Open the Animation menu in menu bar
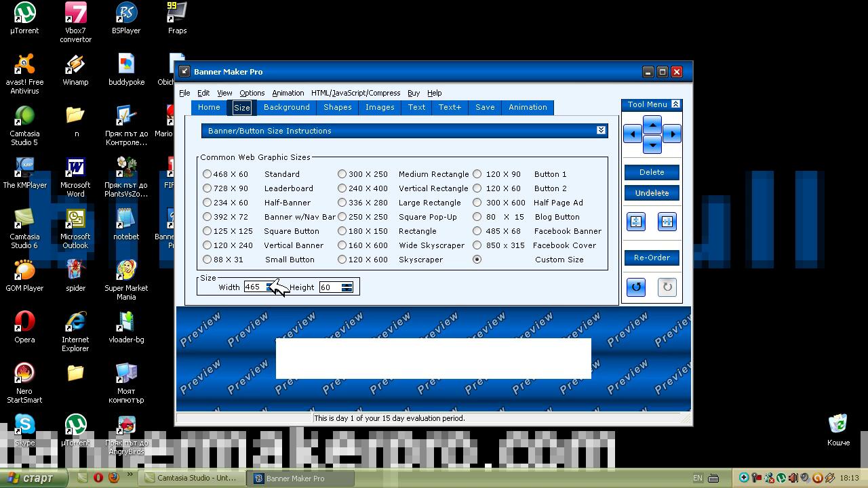This screenshot has width=868, height=488. point(288,93)
